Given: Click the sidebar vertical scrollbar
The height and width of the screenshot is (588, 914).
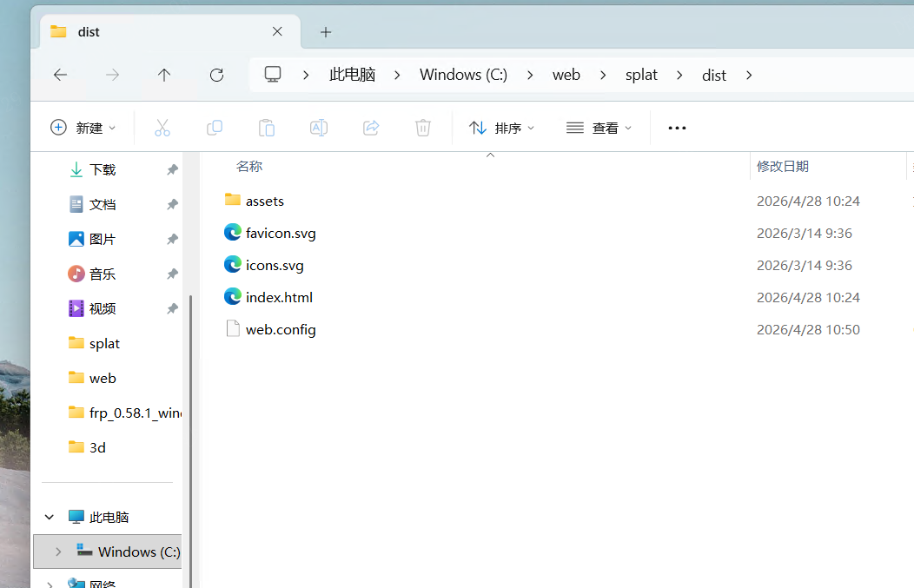Looking at the screenshot, I should pos(190,442).
